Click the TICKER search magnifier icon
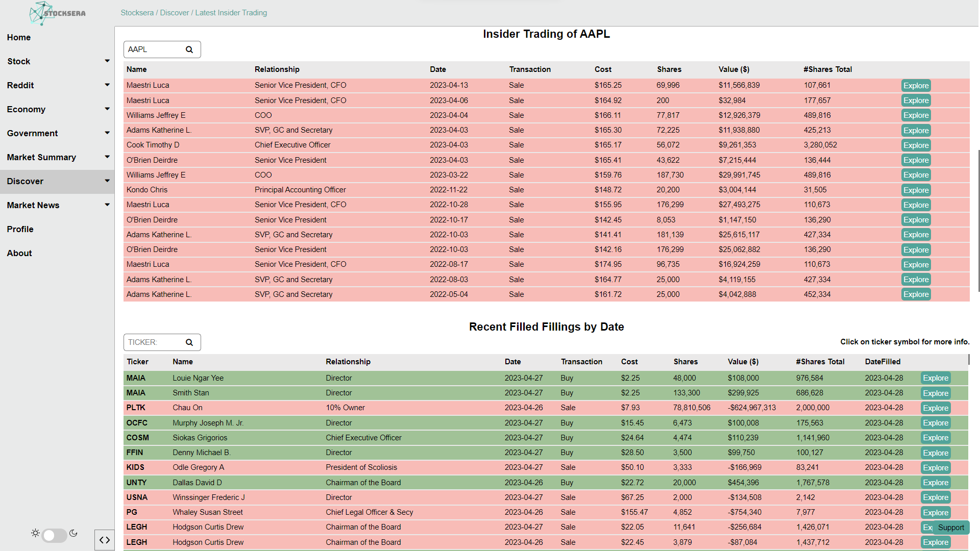Viewport: 980px width, 551px height. [189, 342]
